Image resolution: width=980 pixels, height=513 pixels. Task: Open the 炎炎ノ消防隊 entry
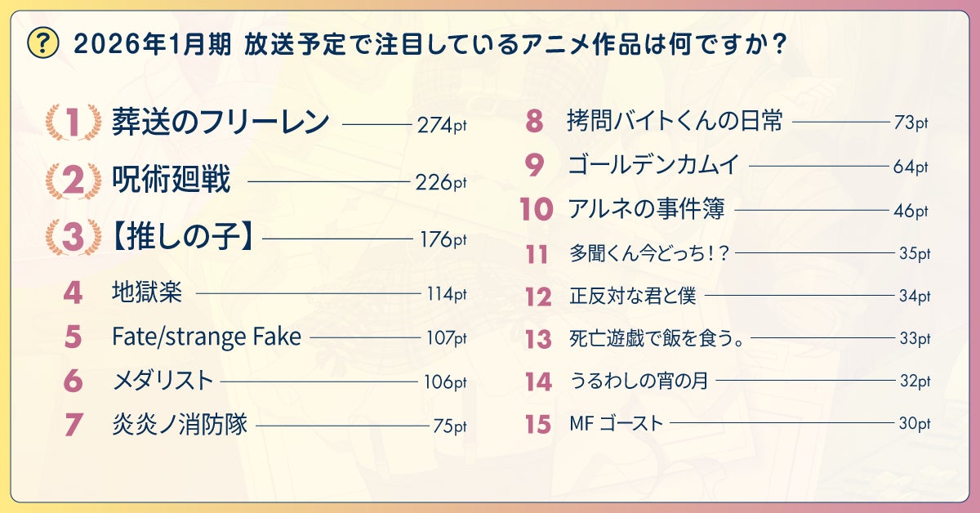(179, 425)
